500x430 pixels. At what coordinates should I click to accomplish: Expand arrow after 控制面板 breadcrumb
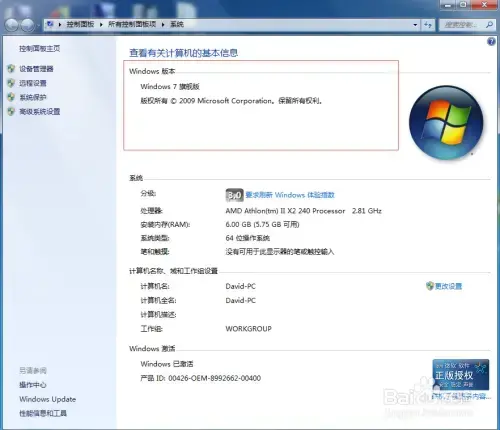click(101, 24)
